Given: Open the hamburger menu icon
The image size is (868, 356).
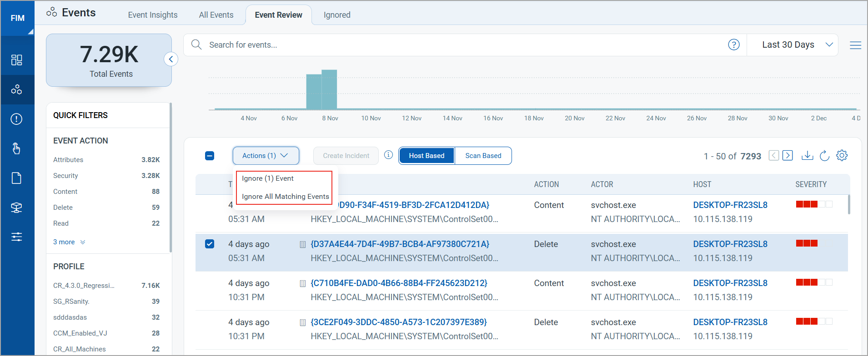Looking at the screenshot, I should point(855,45).
